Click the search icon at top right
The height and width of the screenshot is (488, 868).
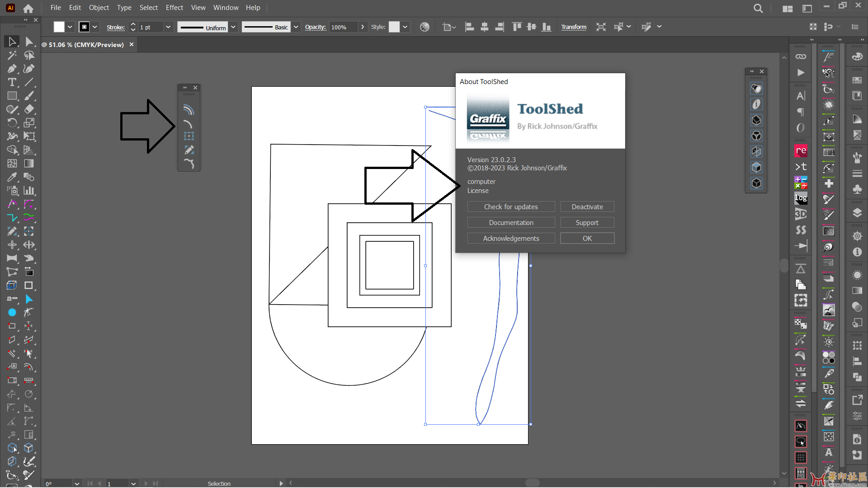point(758,8)
